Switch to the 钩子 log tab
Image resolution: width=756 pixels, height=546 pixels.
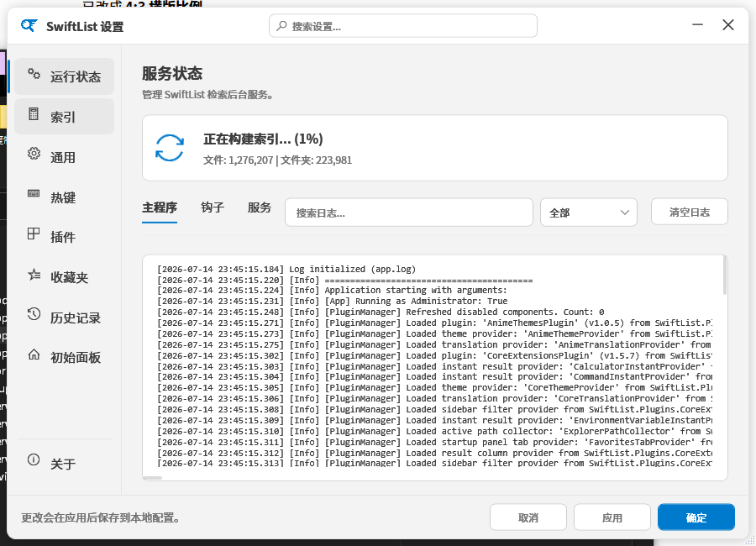[x=213, y=207]
